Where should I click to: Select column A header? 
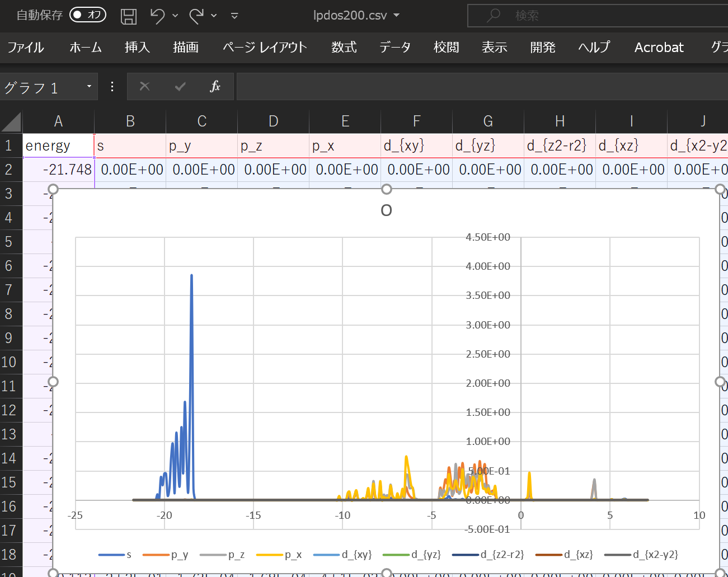58,121
